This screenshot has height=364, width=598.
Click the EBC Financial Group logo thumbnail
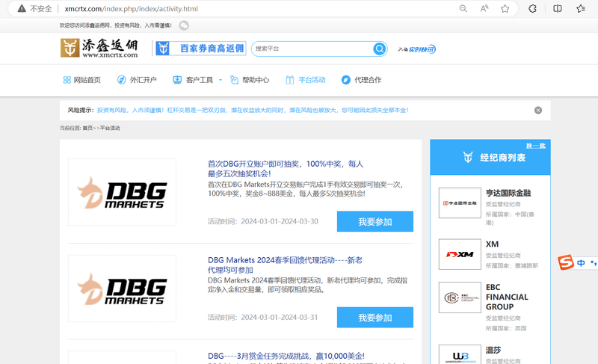tap(460, 297)
